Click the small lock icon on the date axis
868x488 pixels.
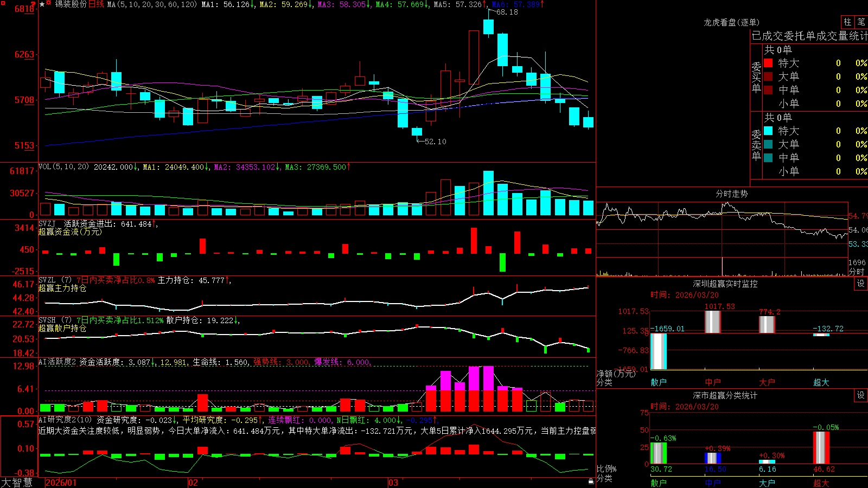coord(591,481)
